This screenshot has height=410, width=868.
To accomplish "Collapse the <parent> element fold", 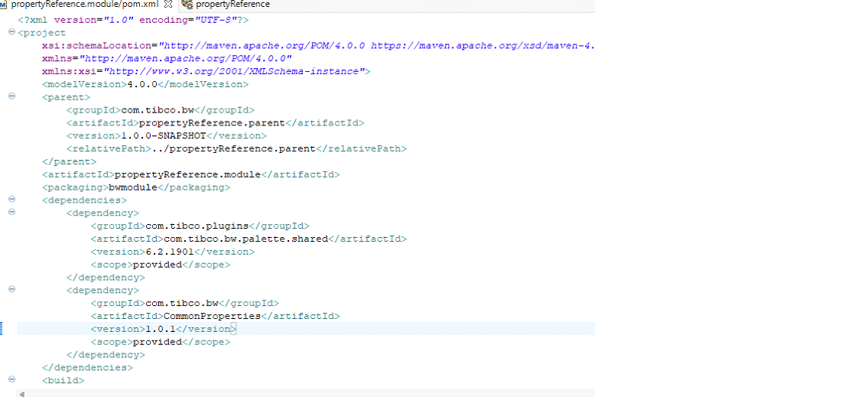I will pos(12,97).
